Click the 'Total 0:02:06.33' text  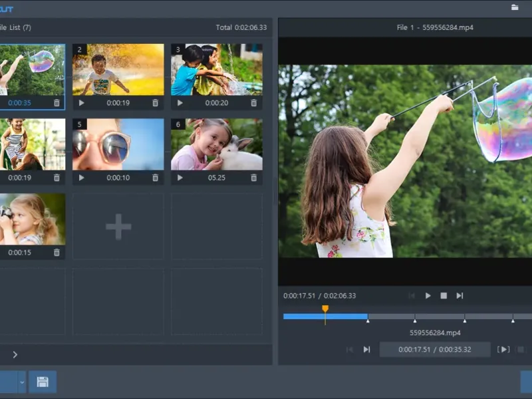click(241, 27)
